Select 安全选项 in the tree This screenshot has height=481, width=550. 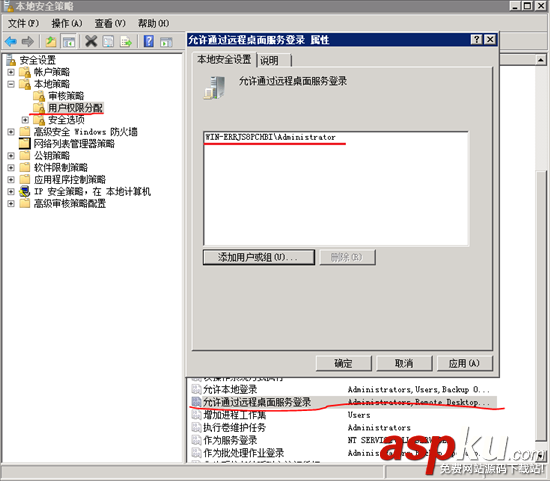coord(66,120)
